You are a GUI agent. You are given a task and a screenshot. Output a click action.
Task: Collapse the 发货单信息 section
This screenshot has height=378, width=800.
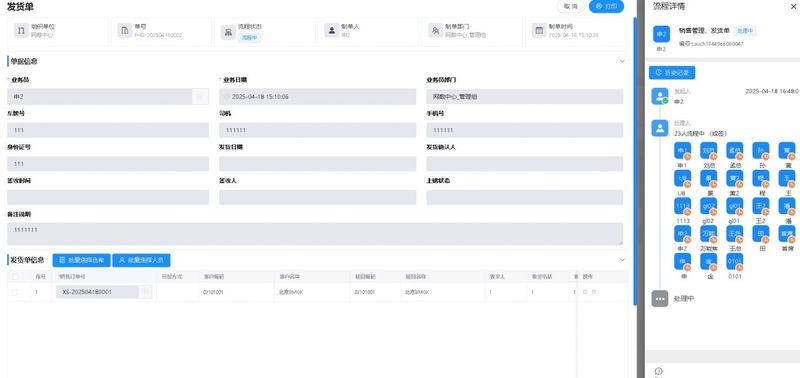click(x=622, y=260)
